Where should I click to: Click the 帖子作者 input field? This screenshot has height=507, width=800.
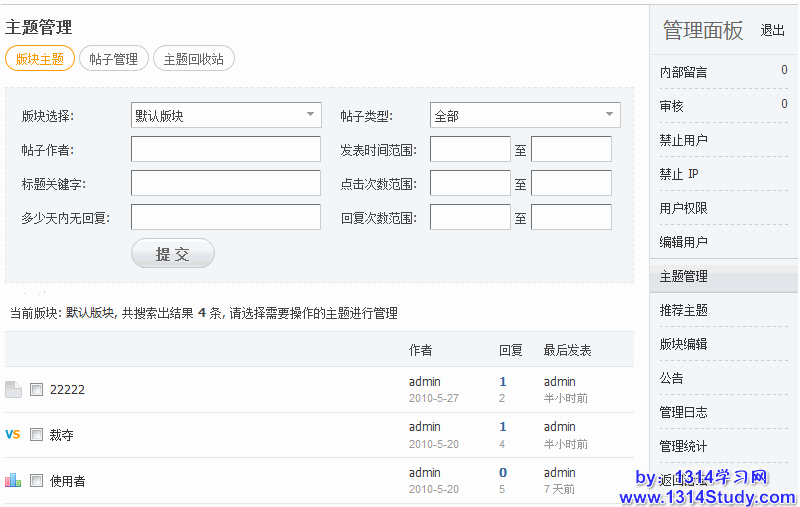coord(226,150)
